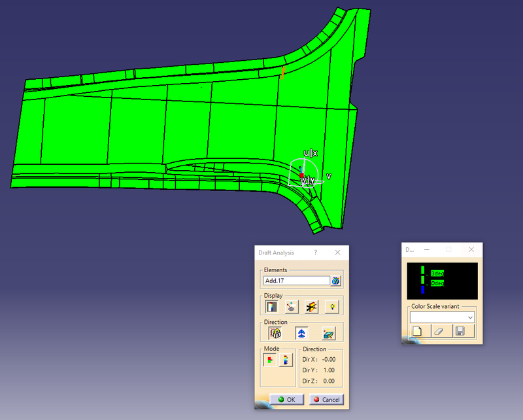The width and height of the screenshot is (523, 420).
Task: Switch to full analysis mode icon
Action: coord(285,360)
